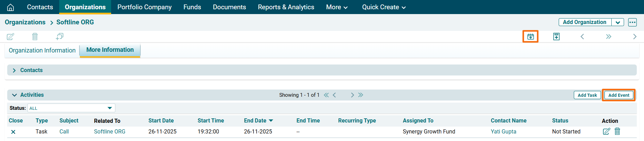Close the Call task with X

pos(13,132)
